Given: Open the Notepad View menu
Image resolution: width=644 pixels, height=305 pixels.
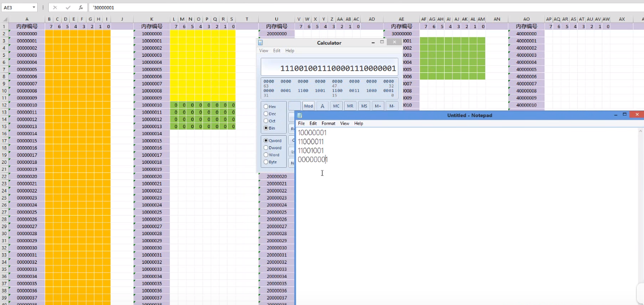Looking at the screenshot, I should click(x=345, y=123).
